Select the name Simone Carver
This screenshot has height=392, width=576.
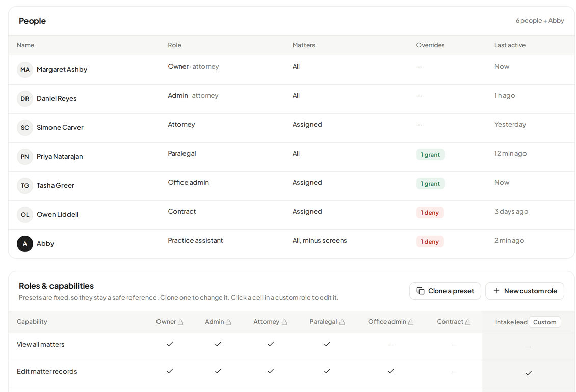tap(60, 127)
